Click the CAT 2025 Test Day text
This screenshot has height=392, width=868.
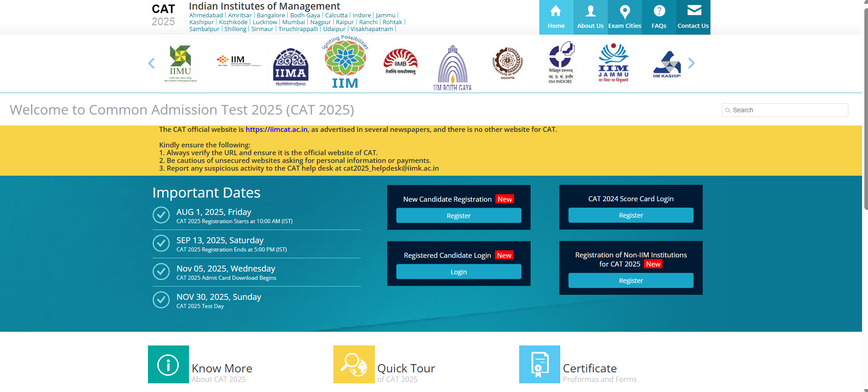pyautogui.click(x=200, y=306)
